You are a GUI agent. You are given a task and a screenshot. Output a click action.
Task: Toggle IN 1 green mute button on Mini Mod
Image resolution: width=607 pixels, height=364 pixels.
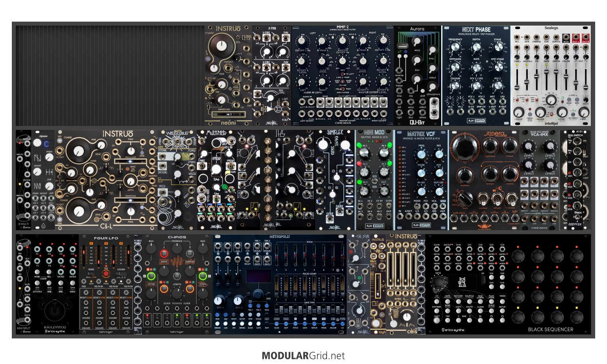tap(359, 145)
